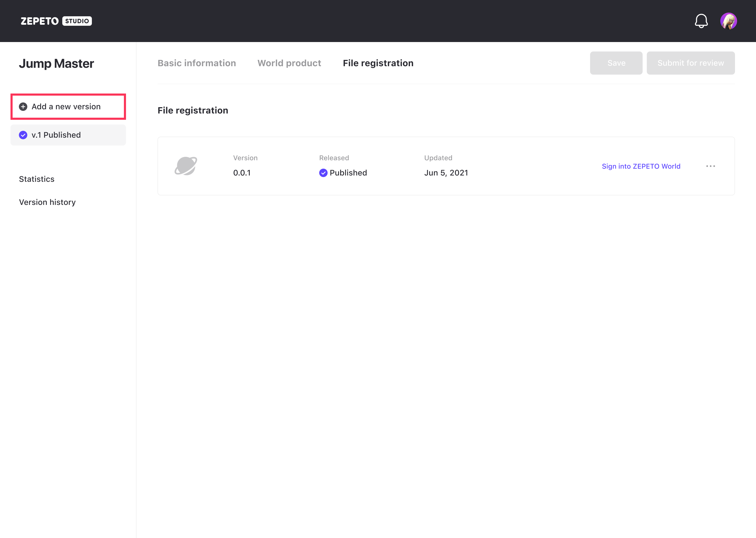Image resolution: width=756 pixels, height=538 pixels.
Task: Select v.1 Published version entry
Action: (68, 135)
